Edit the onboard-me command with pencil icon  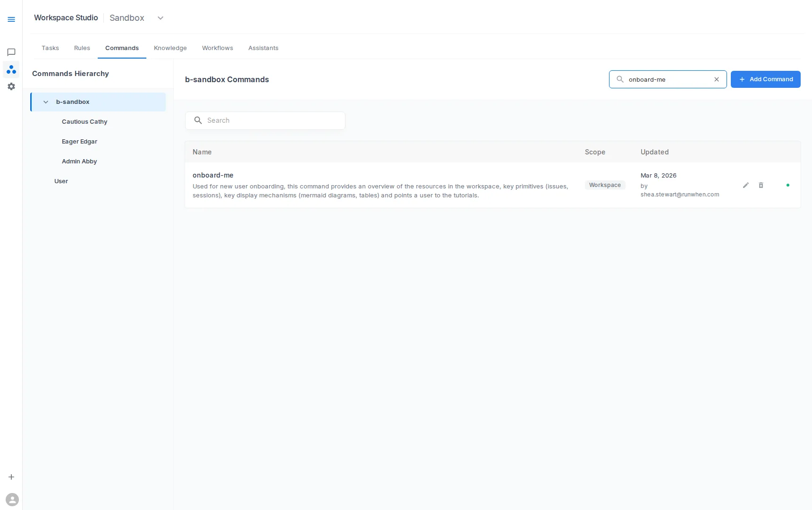pos(745,185)
